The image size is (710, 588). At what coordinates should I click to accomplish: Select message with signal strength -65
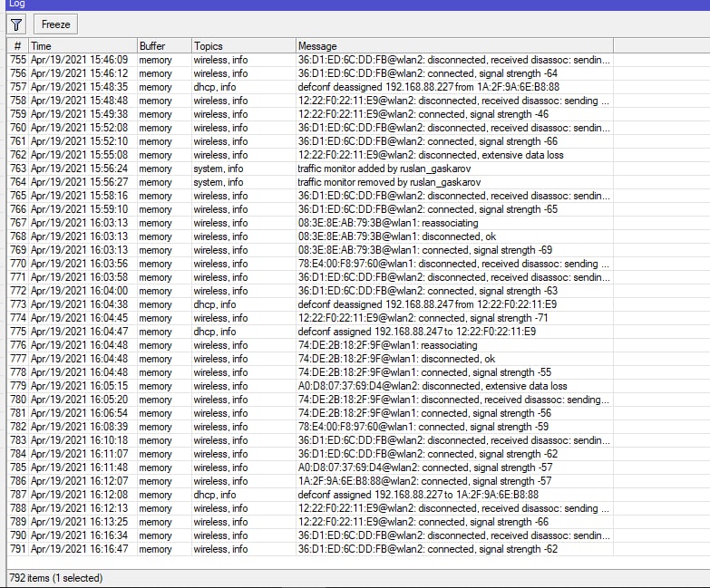(427, 209)
